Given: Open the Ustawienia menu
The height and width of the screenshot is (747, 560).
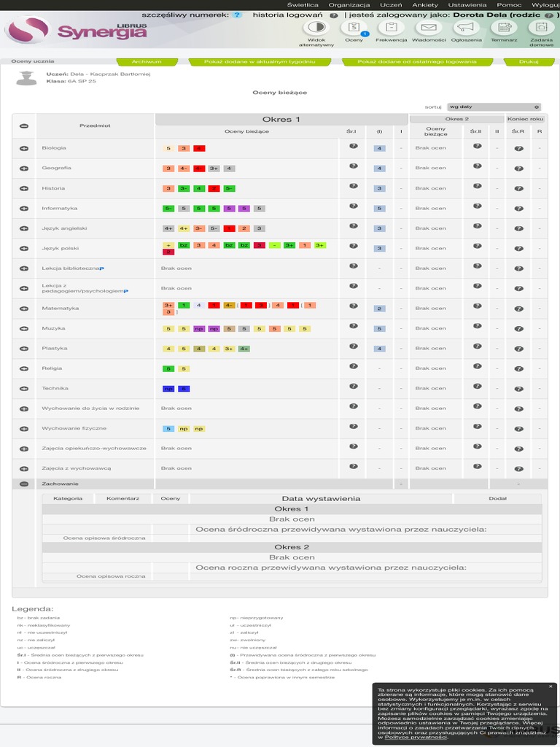Looking at the screenshot, I should click(467, 5).
